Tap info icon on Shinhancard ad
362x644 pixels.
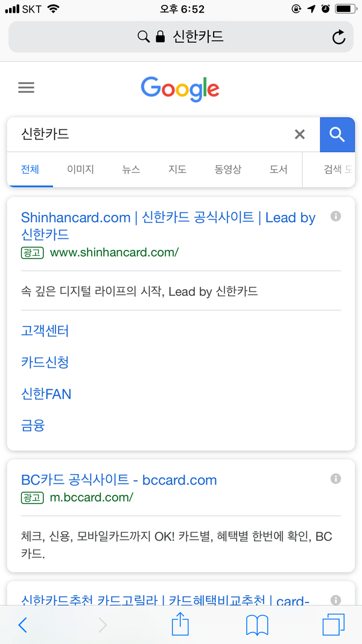[x=336, y=216]
